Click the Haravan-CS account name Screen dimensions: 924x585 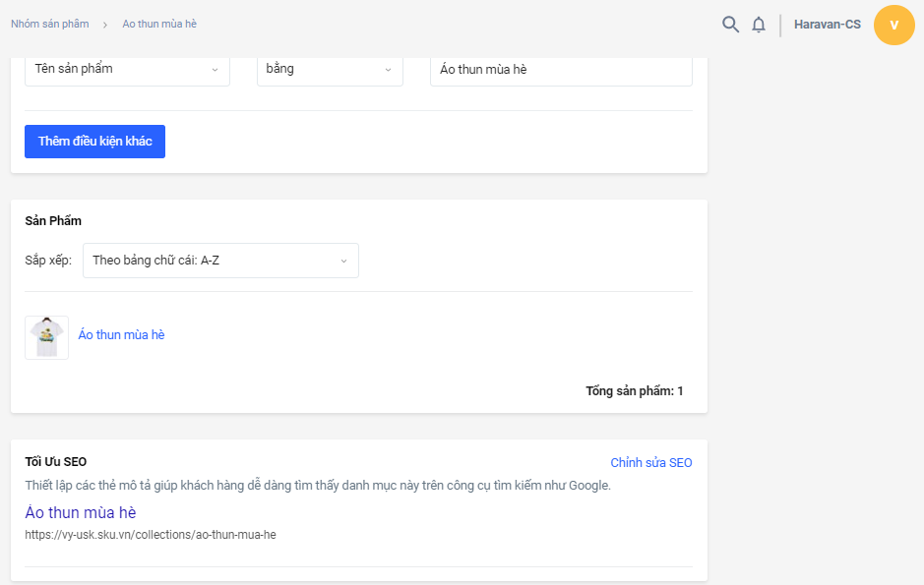coord(827,25)
